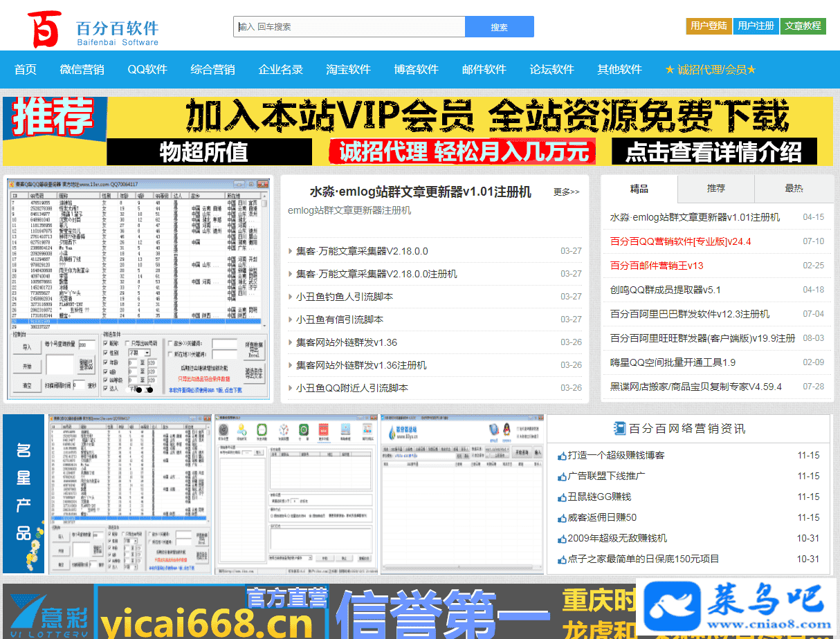
Task: Click the 用户登陆 button
Action: 709,26
